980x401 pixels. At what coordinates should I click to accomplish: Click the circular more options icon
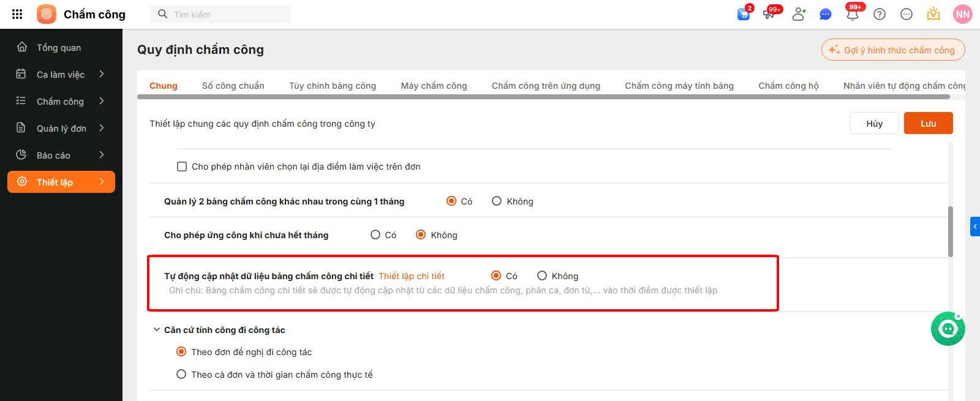tap(907, 14)
